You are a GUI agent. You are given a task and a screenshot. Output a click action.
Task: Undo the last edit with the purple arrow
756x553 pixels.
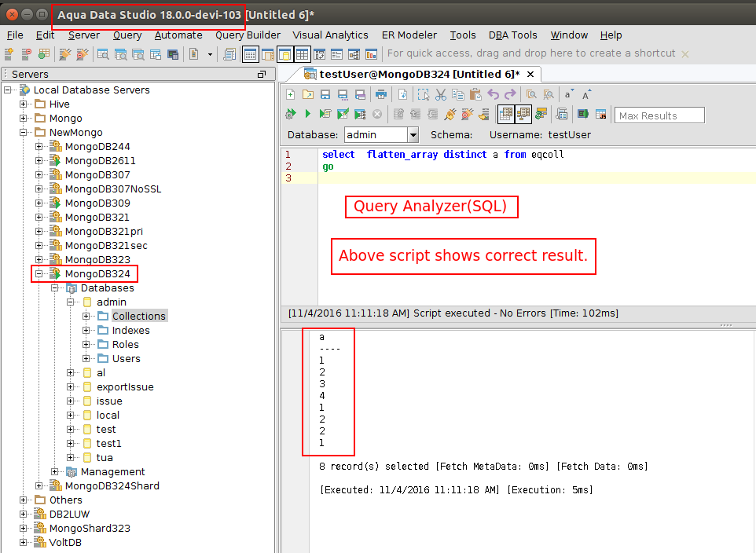[493, 94]
